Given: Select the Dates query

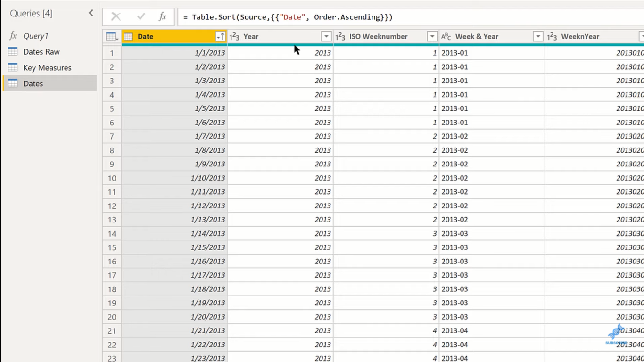Looking at the screenshot, I should coord(49,83).
